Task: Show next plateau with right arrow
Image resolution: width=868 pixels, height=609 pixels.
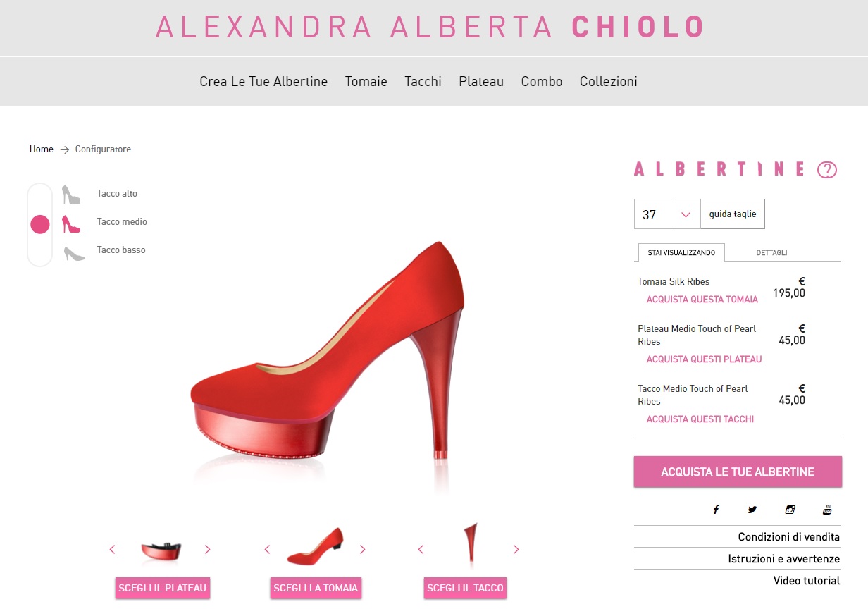Action: point(207,549)
